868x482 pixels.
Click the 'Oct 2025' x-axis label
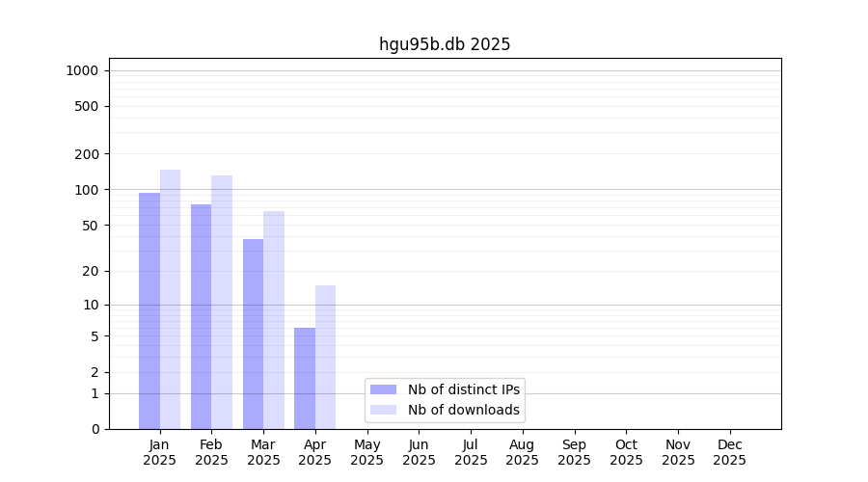[626, 452]
